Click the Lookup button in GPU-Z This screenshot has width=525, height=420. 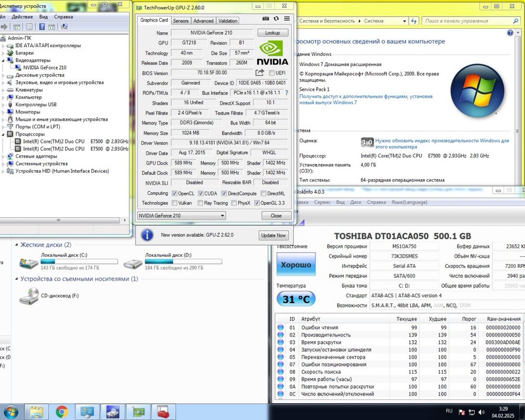click(x=272, y=33)
